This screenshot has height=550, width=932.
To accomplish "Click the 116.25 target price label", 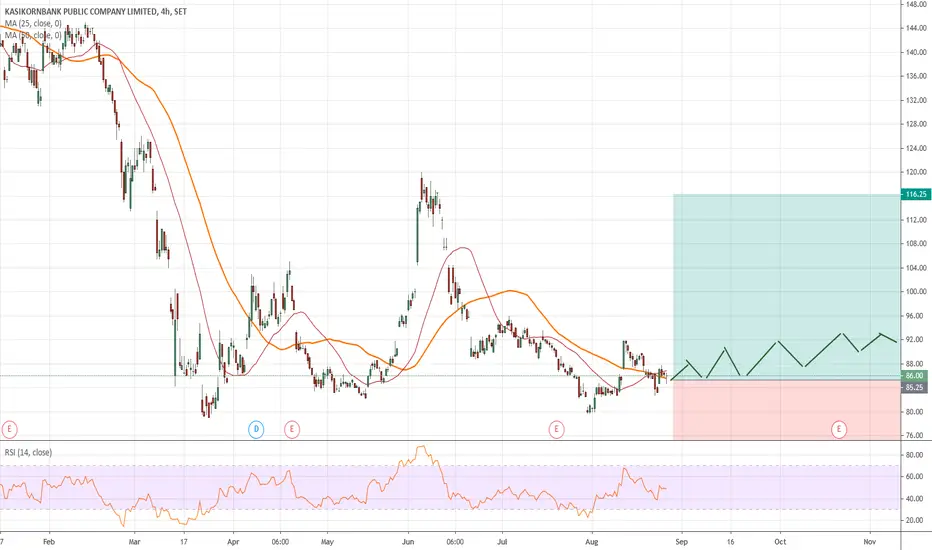I will (916, 194).
